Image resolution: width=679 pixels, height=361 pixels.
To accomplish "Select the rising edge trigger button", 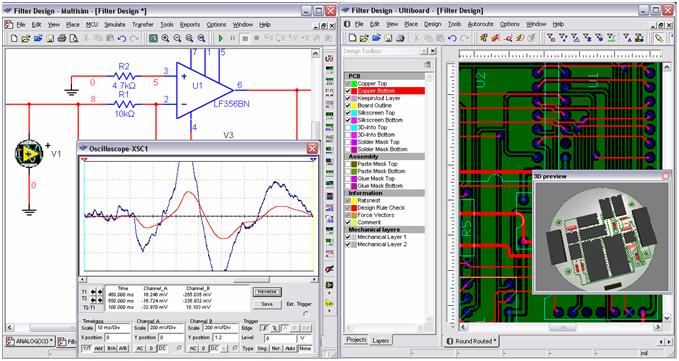I will [264, 328].
